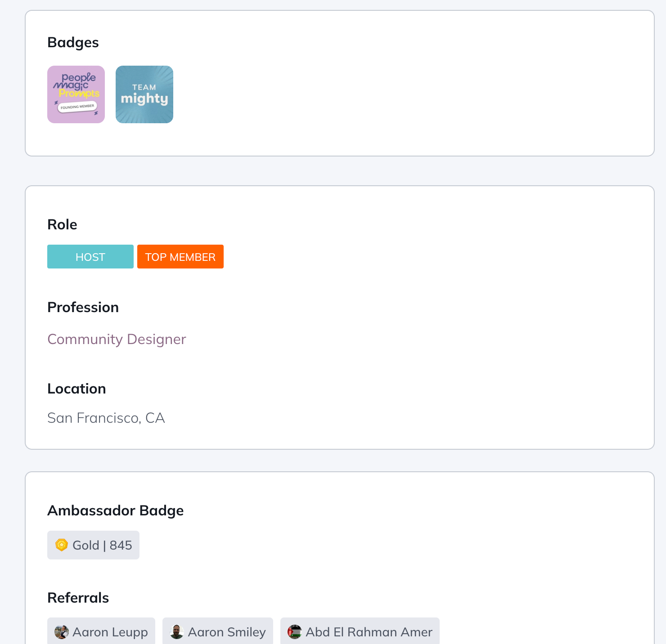
Task: Open the Badges panel heading
Action: click(73, 42)
